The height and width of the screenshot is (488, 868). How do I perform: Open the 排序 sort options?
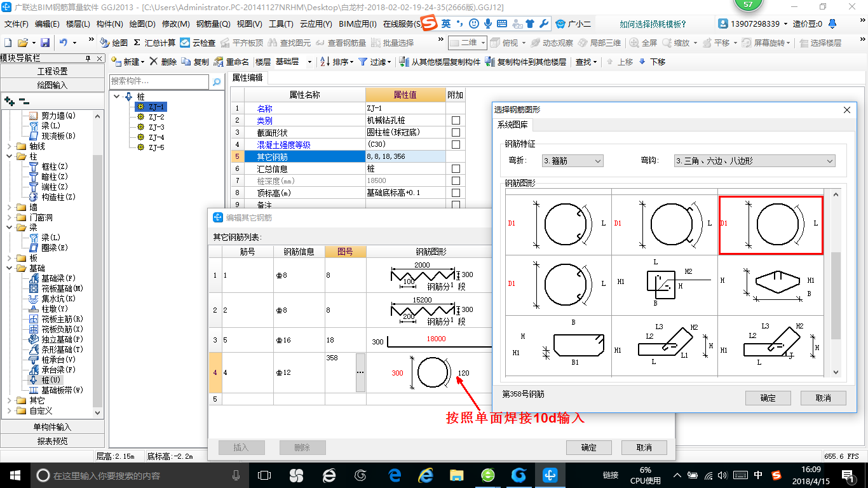click(336, 62)
